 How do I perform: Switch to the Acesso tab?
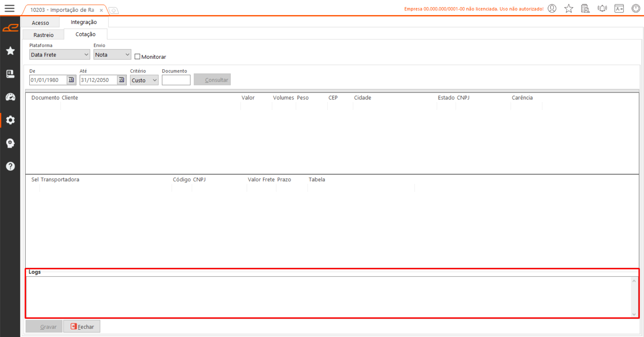pyautogui.click(x=40, y=23)
